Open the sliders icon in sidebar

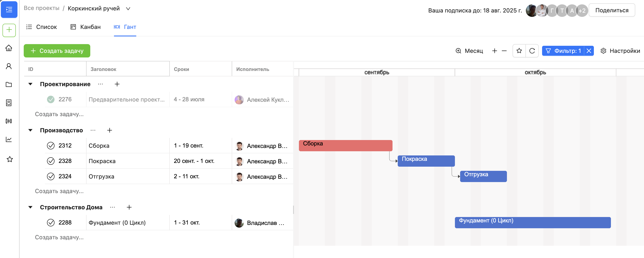[x=9, y=121]
